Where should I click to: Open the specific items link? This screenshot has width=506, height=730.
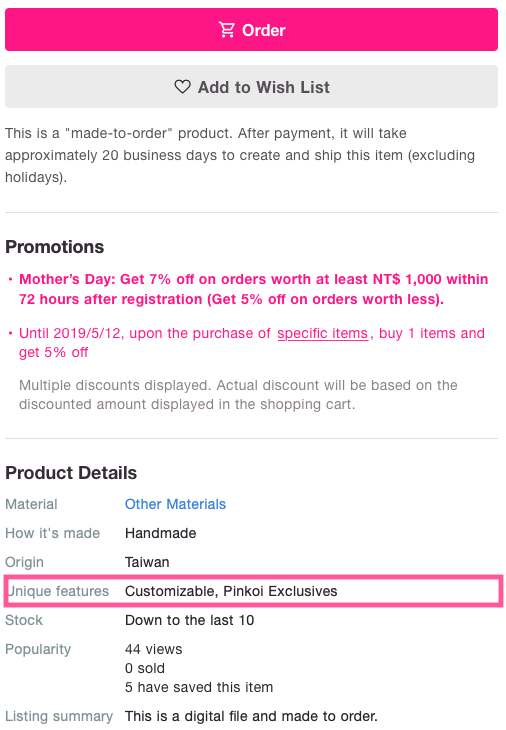[323, 333]
